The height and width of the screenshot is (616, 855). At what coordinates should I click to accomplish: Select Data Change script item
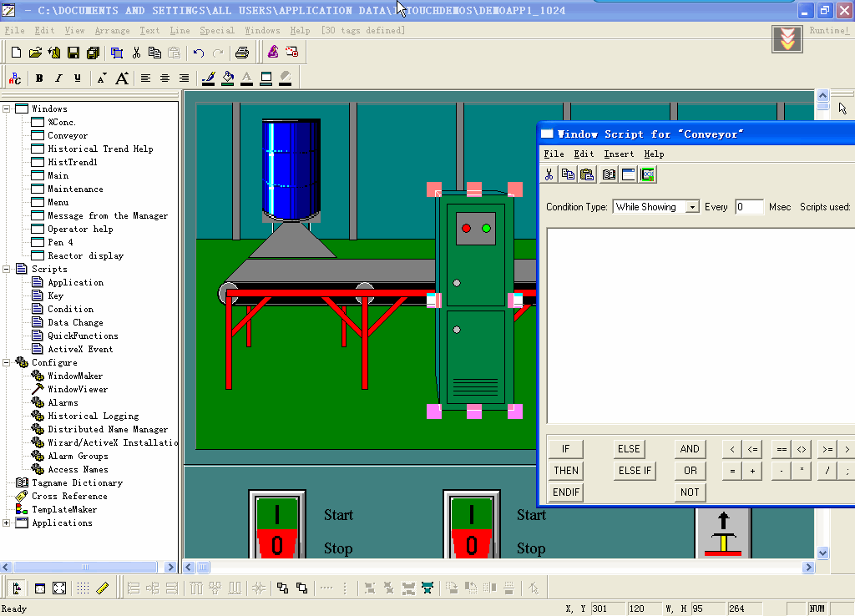click(75, 323)
